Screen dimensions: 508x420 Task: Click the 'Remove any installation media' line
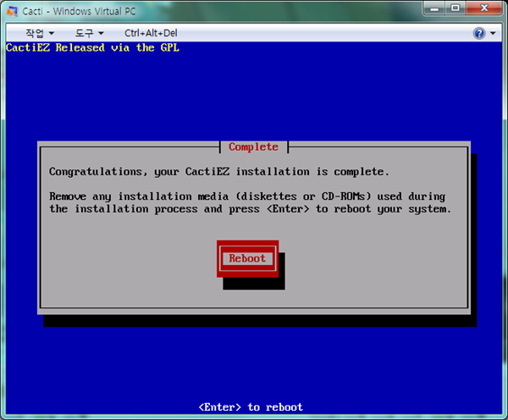(247, 196)
